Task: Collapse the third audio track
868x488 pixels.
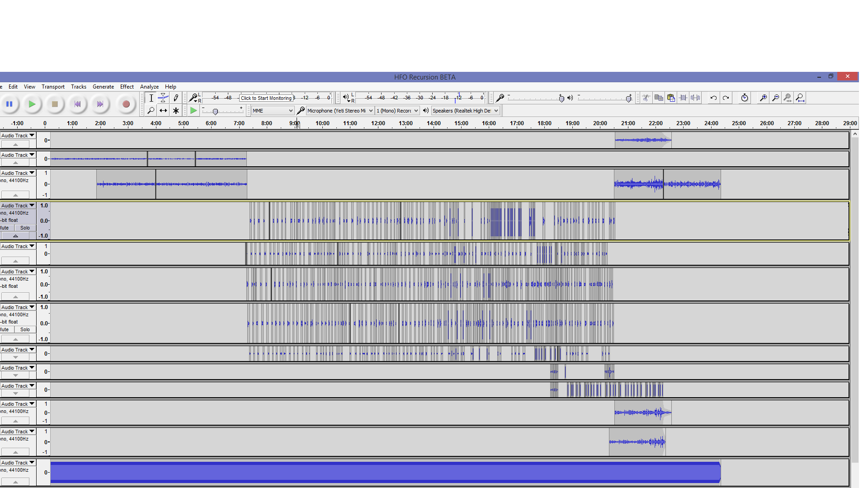Action: click(15, 195)
